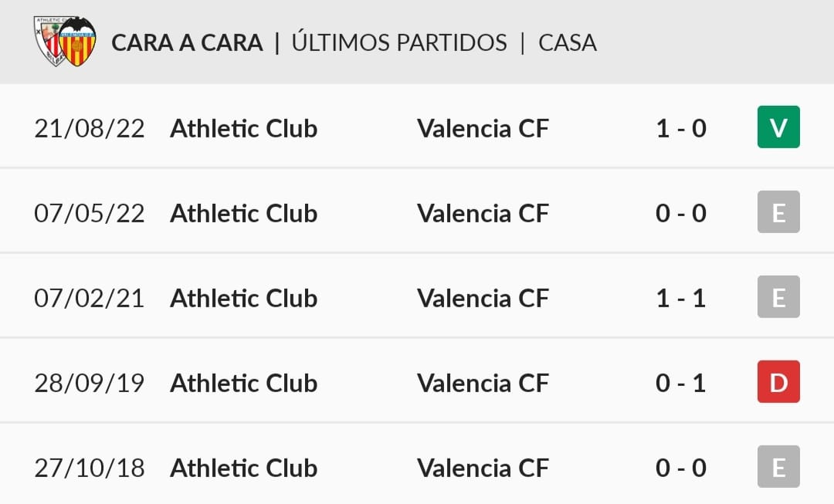
Task: Open Valencia CF in 27/10/18 match
Action: (x=483, y=468)
